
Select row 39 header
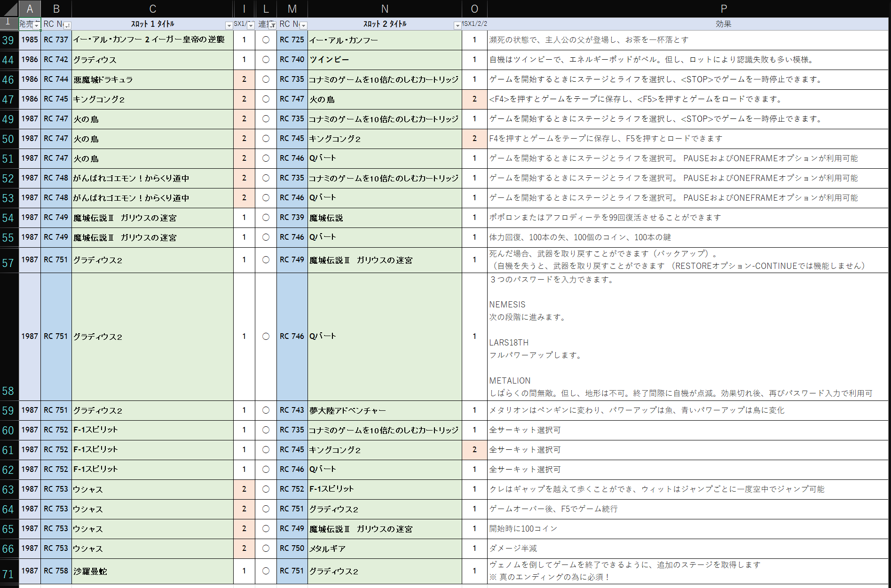[x=9, y=40]
